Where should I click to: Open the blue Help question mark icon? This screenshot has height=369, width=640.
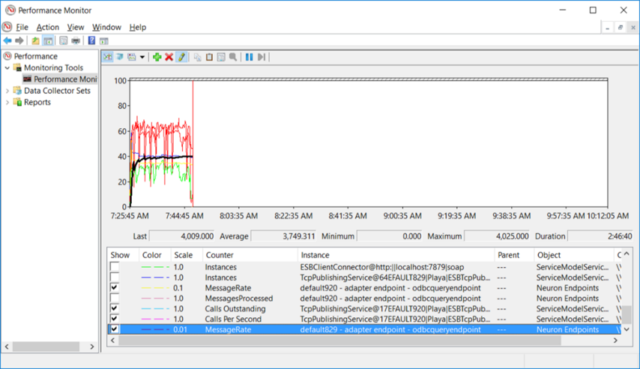pyautogui.click(x=92, y=41)
